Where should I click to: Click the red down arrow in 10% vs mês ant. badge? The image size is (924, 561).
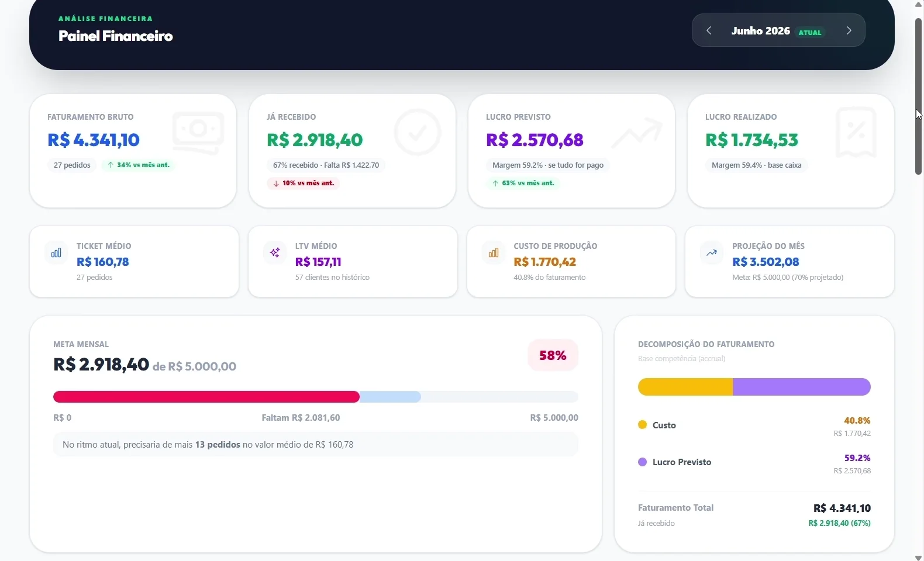click(x=276, y=183)
